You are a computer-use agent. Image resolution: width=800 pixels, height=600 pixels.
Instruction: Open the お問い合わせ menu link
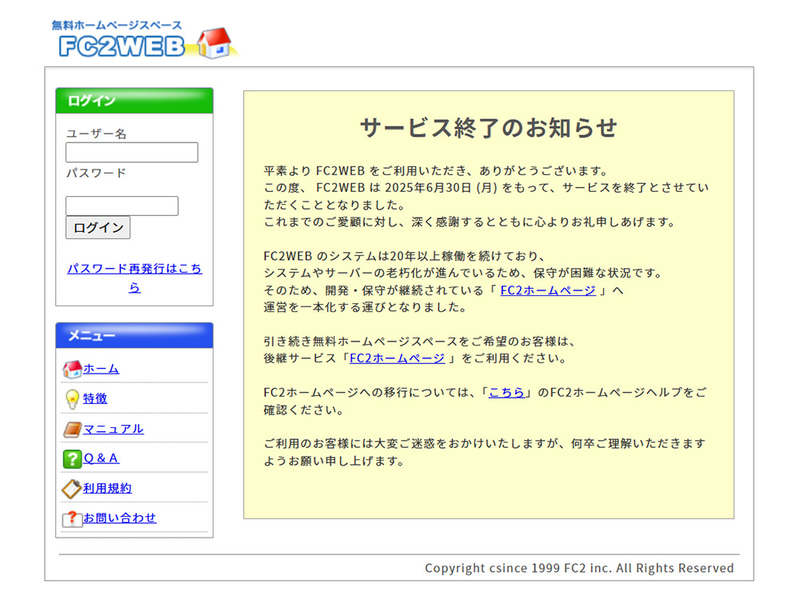coord(119,518)
